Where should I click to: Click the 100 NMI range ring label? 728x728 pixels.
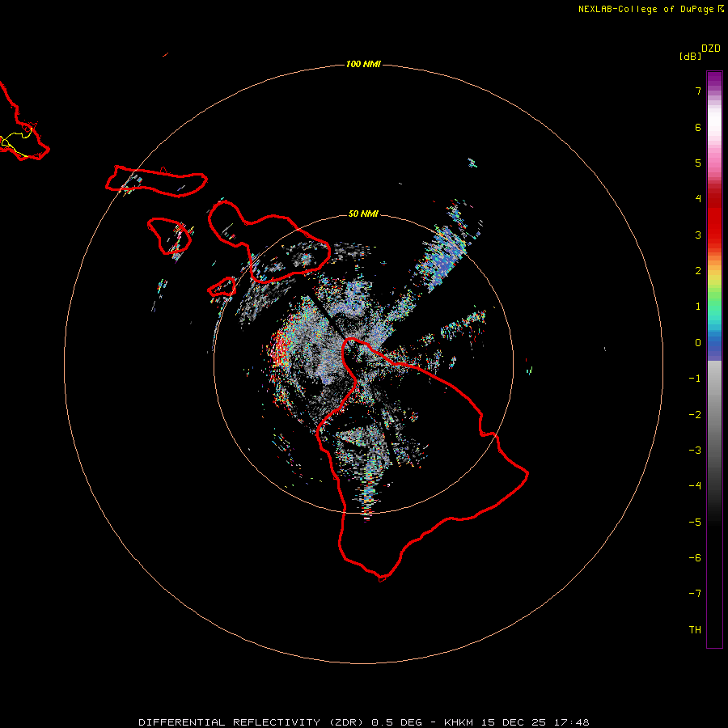(363, 64)
